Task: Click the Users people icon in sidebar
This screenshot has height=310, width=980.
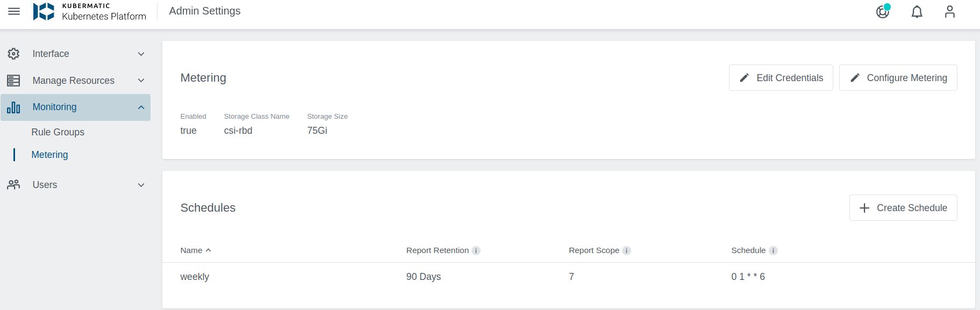Action: pyautogui.click(x=13, y=184)
